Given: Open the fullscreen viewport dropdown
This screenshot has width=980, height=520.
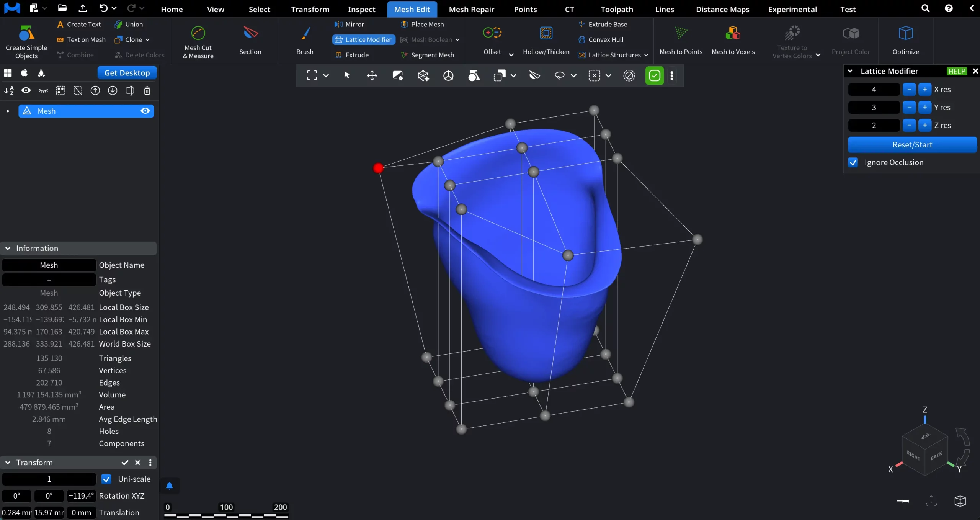Looking at the screenshot, I should (x=326, y=75).
